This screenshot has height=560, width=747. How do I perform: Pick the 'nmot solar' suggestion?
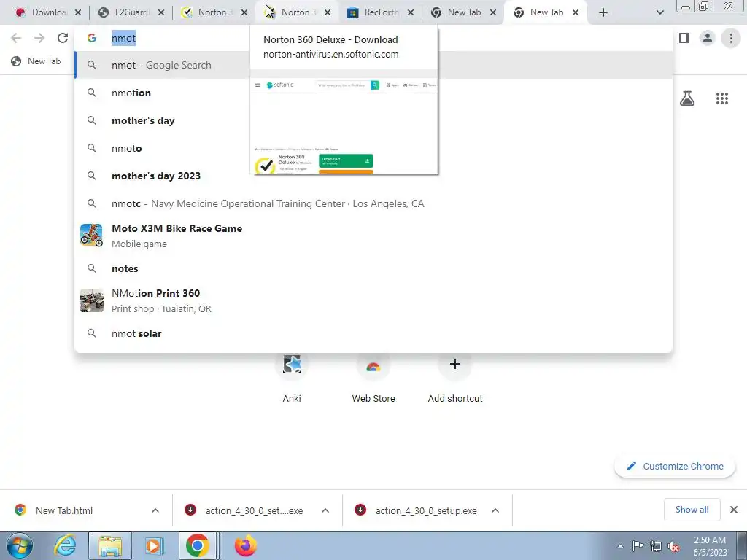click(x=373, y=333)
